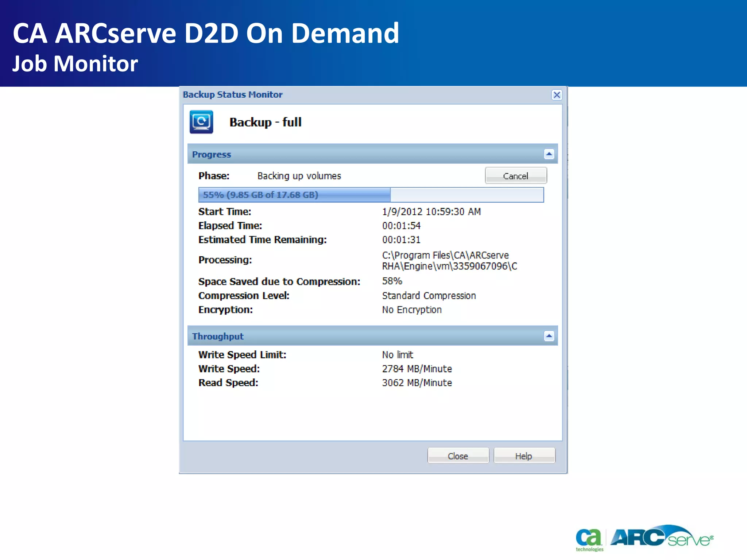Click the Write Speed Limit 'No limit' value
747x560 pixels.
tap(398, 355)
